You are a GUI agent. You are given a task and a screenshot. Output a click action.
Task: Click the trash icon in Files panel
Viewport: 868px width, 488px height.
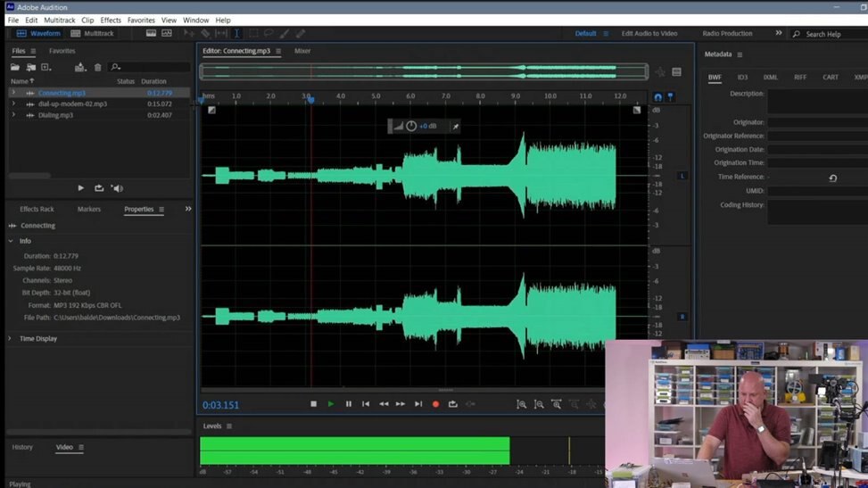(x=98, y=67)
